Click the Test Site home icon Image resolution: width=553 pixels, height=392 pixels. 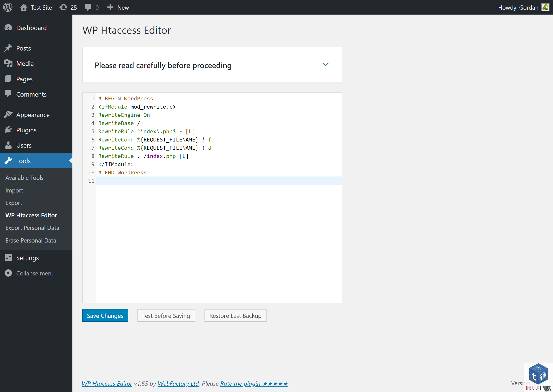click(x=24, y=7)
